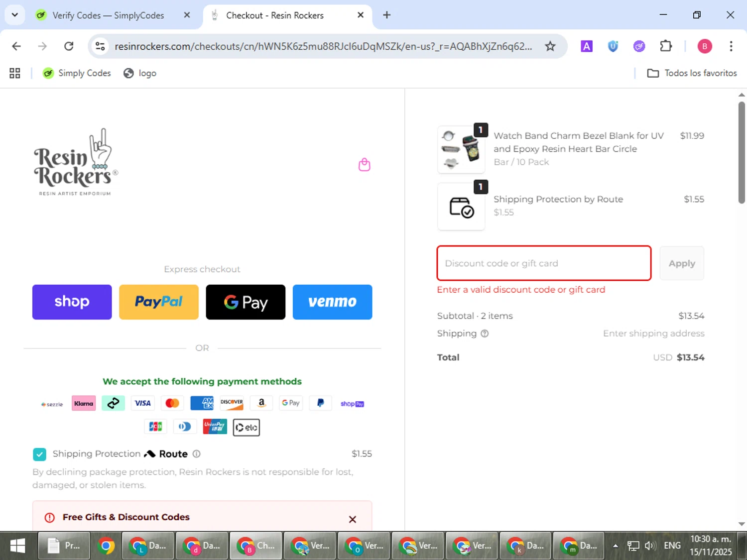
Task: Open the apps grid in bookmarks bar
Action: pos(15,73)
